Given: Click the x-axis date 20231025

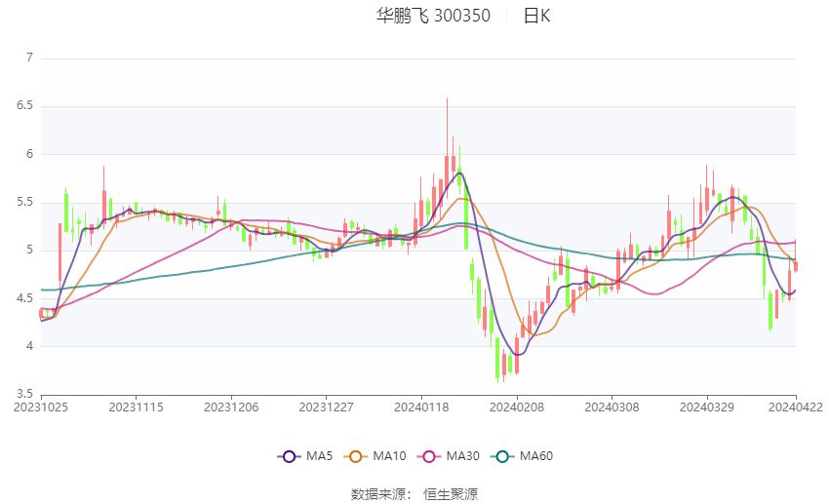Looking at the screenshot, I should (x=41, y=407).
